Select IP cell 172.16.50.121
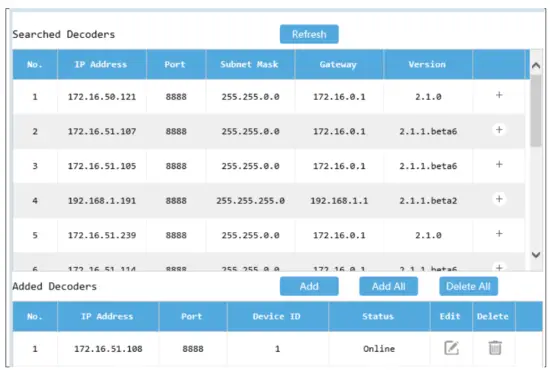The image size is (550, 370). click(102, 97)
